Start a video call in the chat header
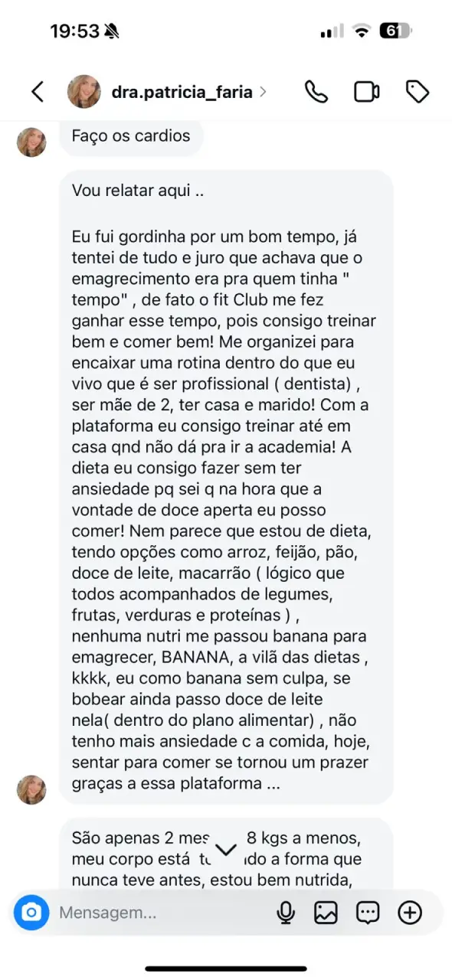Viewport: 452px width, 980px height. coord(367,92)
